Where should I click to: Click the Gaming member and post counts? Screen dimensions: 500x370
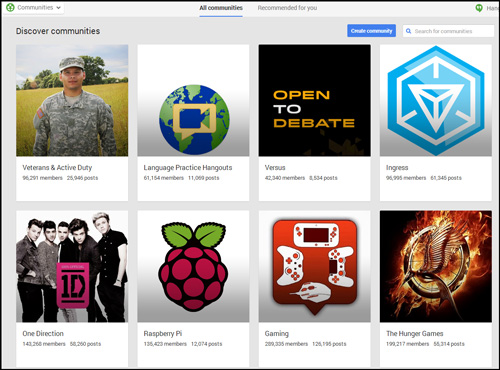(305, 344)
